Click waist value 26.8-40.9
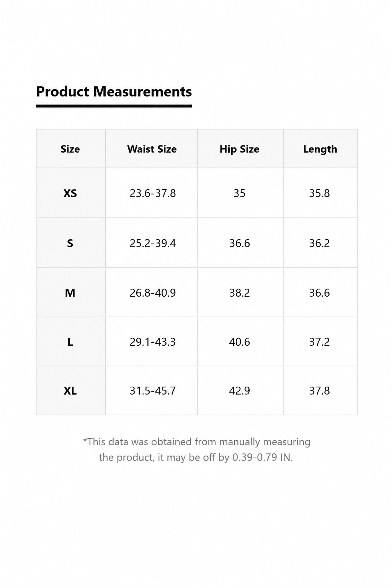 tap(153, 293)
